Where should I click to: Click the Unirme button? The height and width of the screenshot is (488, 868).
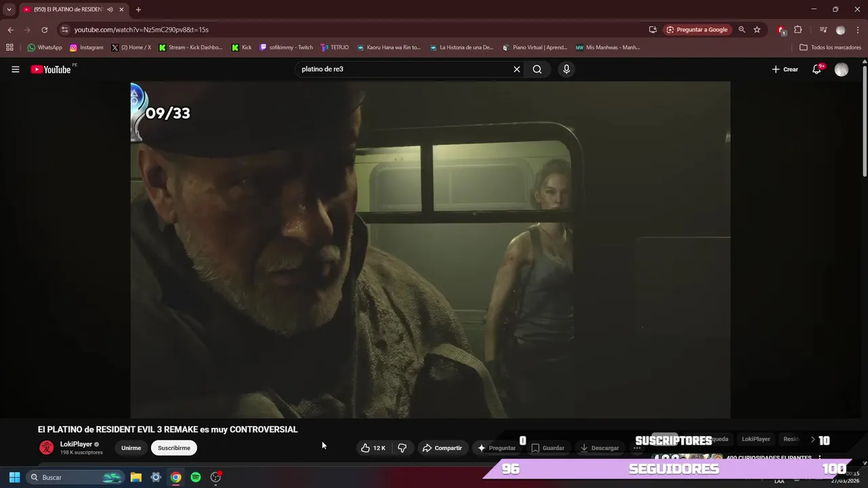click(131, 448)
